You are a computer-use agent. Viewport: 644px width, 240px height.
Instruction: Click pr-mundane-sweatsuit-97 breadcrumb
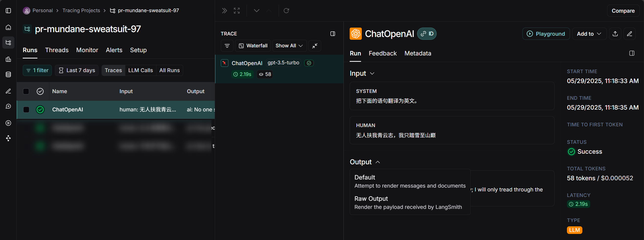point(148,11)
